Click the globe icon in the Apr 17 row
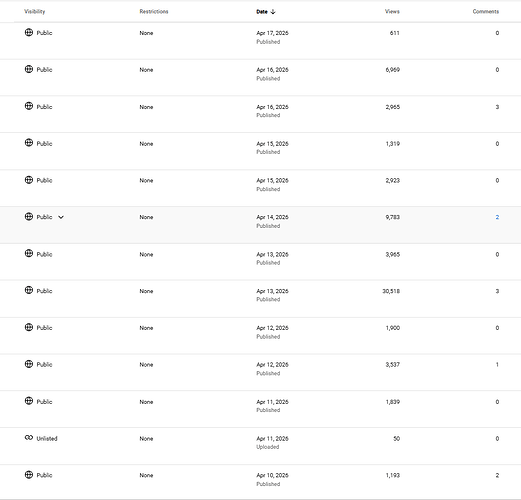This screenshot has height=500, width=521. click(x=29, y=32)
